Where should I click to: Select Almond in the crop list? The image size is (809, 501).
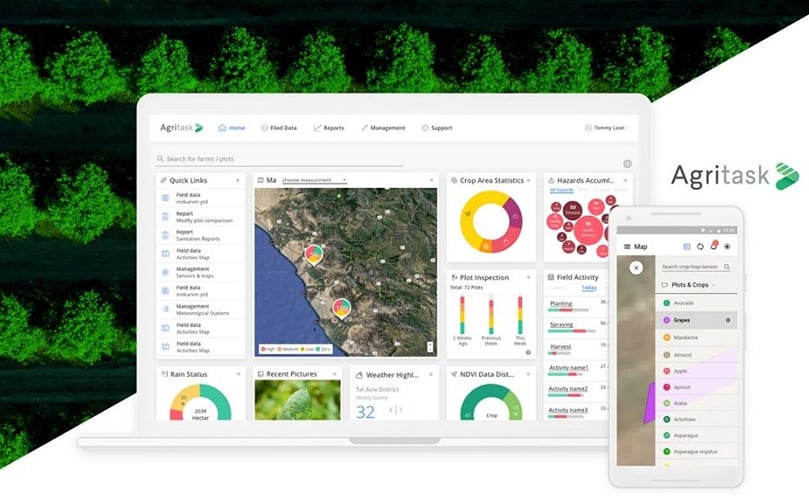pos(696,355)
